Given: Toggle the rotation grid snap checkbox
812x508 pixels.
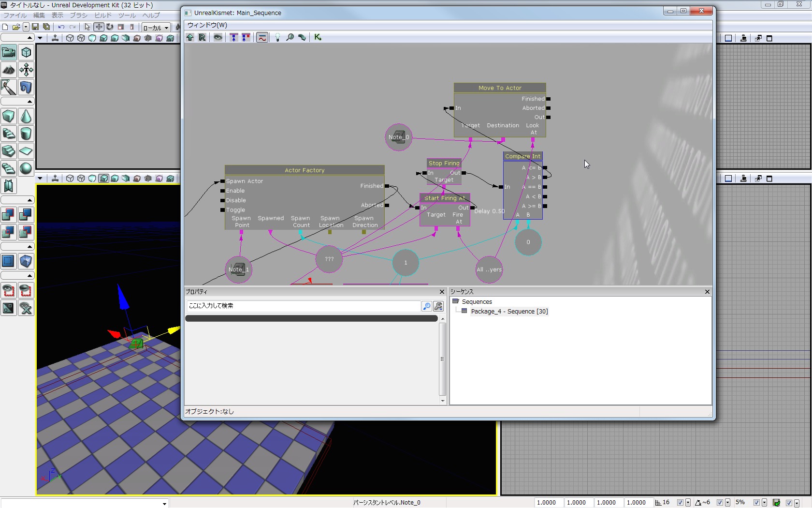Looking at the screenshot, I should 720,503.
